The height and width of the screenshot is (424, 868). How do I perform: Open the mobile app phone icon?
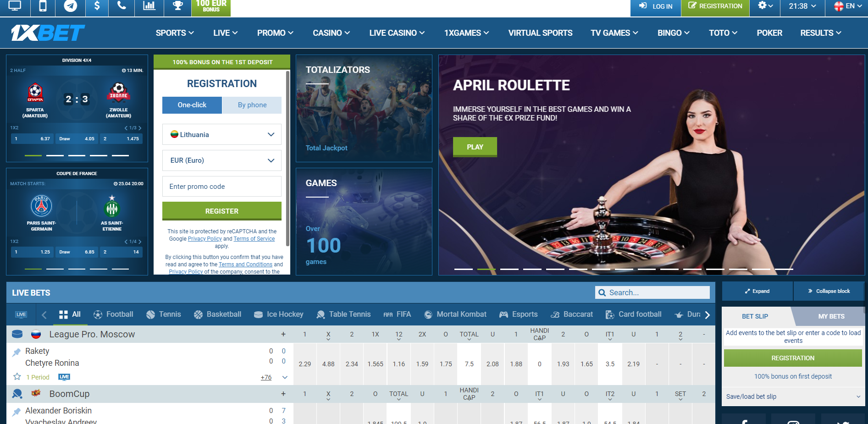click(x=43, y=6)
